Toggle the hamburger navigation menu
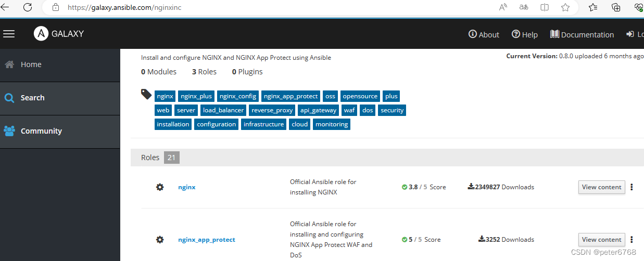 (x=9, y=34)
